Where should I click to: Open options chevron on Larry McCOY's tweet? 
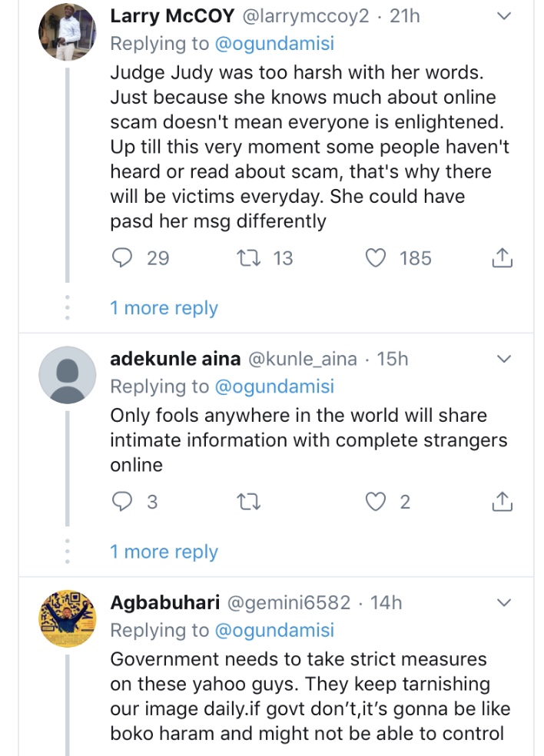(504, 16)
